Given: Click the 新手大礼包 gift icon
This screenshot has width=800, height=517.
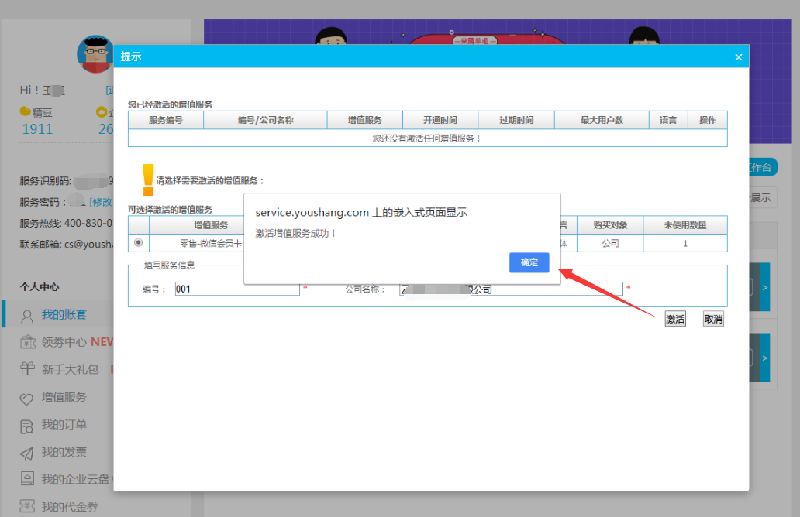Looking at the screenshot, I should (x=27, y=370).
